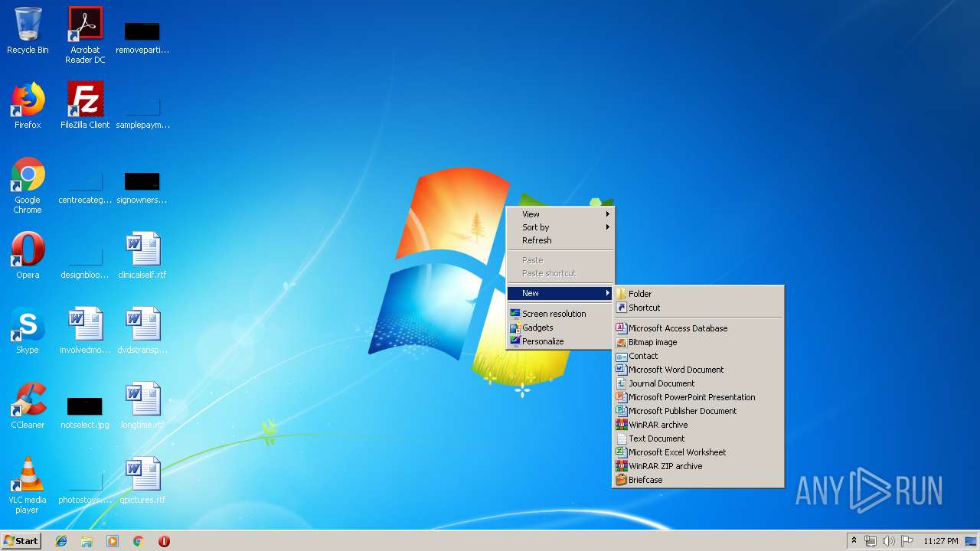Select the involvedmo... Word document icon
Screen dimensions: 980x551
[x=85, y=331]
